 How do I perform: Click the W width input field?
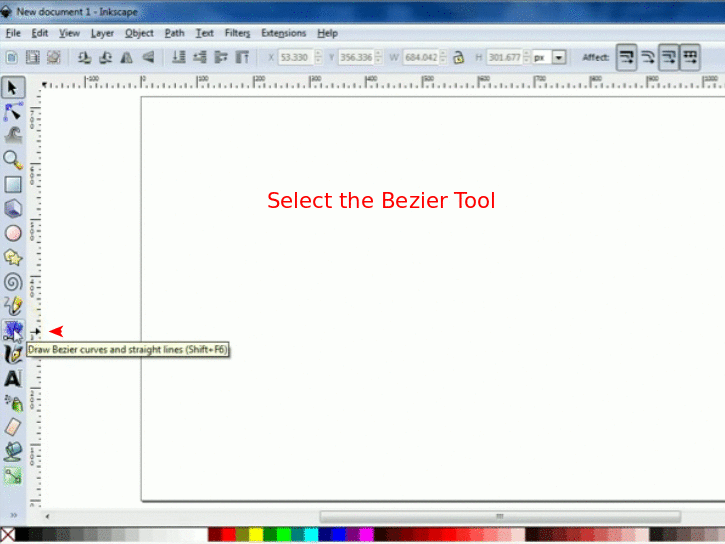click(421, 57)
